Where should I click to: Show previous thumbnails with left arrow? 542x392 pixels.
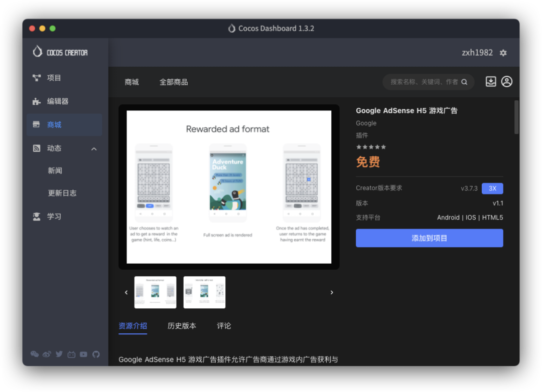point(126,292)
